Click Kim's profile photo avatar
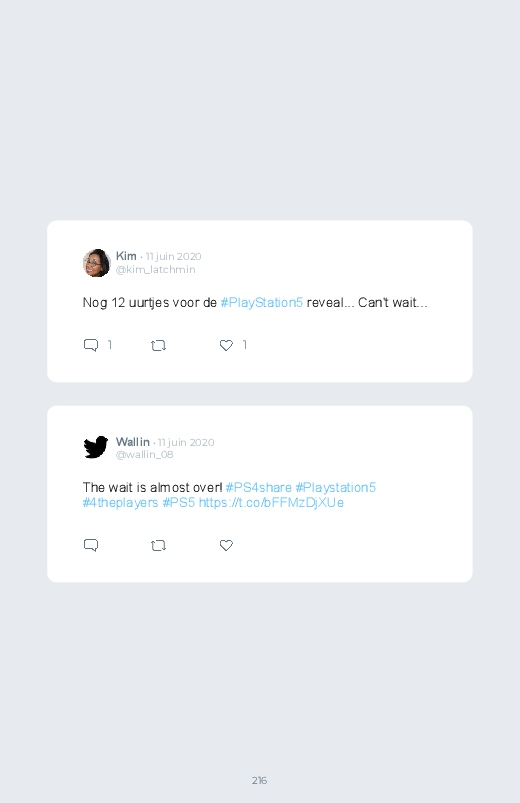This screenshot has height=803, width=520. (97, 263)
